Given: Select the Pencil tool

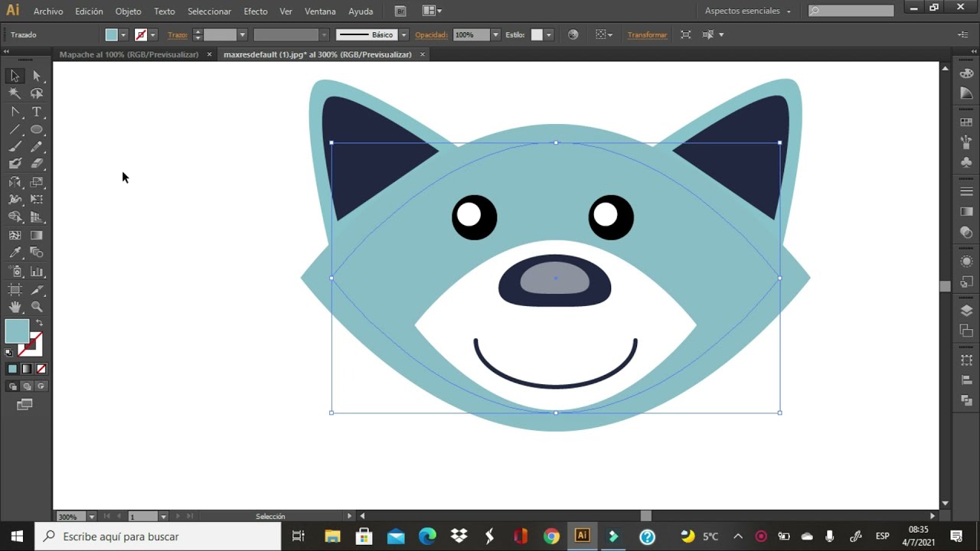Looking at the screenshot, I should pos(36,147).
